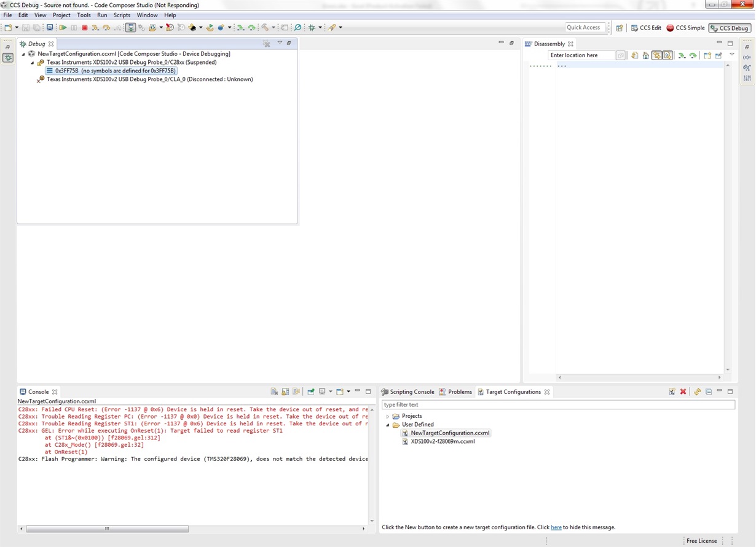Close the Disassembly tab with its X

[570, 44]
